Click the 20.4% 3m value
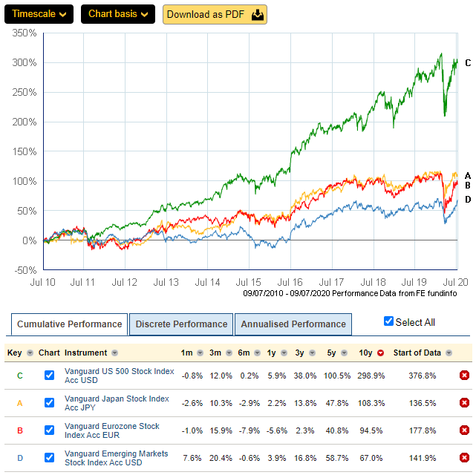 tap(221, 458)
